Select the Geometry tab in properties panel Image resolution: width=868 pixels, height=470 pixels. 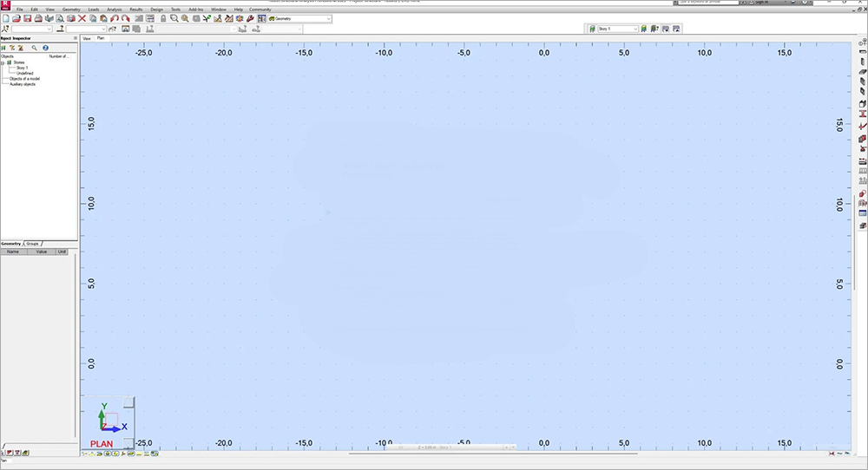point(10,244)
